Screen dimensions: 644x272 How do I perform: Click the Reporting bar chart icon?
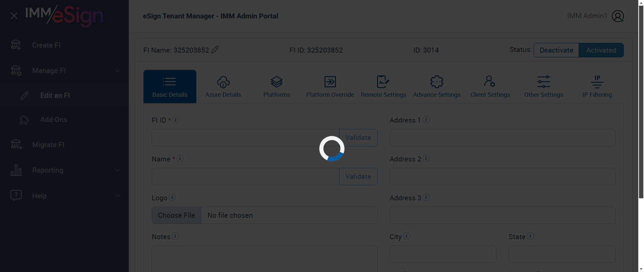16,170
